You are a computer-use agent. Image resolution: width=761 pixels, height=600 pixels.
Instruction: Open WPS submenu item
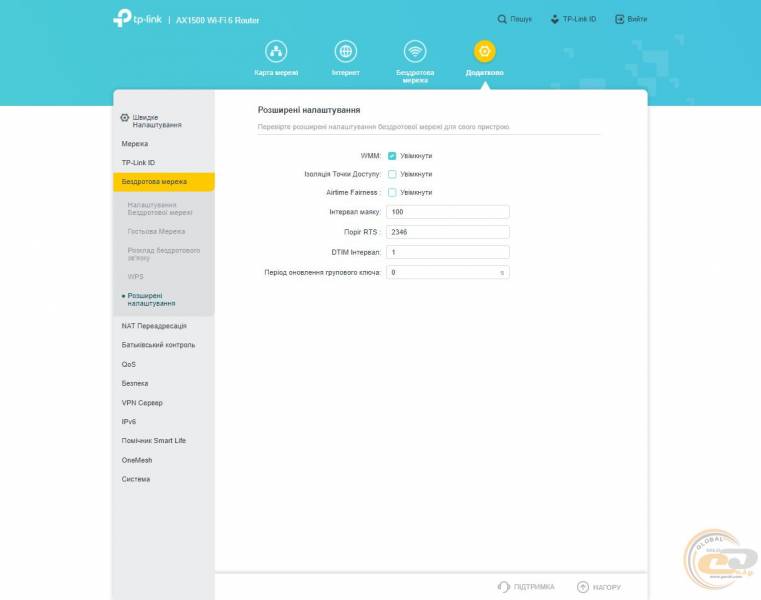[135, 277]
